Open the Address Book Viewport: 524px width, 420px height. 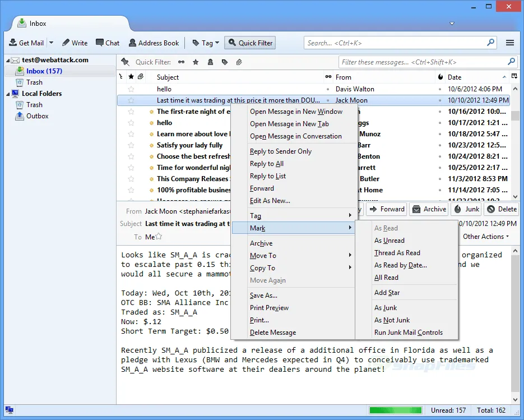154,43
